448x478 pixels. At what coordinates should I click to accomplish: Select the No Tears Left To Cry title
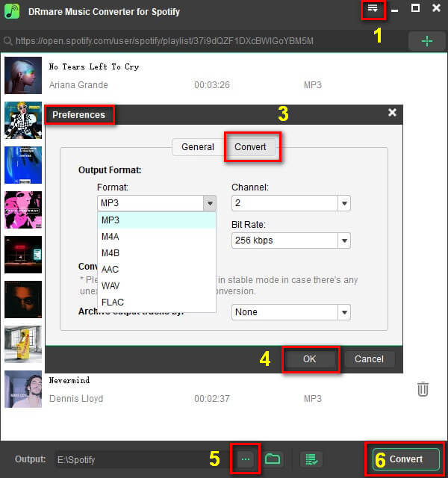(x=94, y=66)
